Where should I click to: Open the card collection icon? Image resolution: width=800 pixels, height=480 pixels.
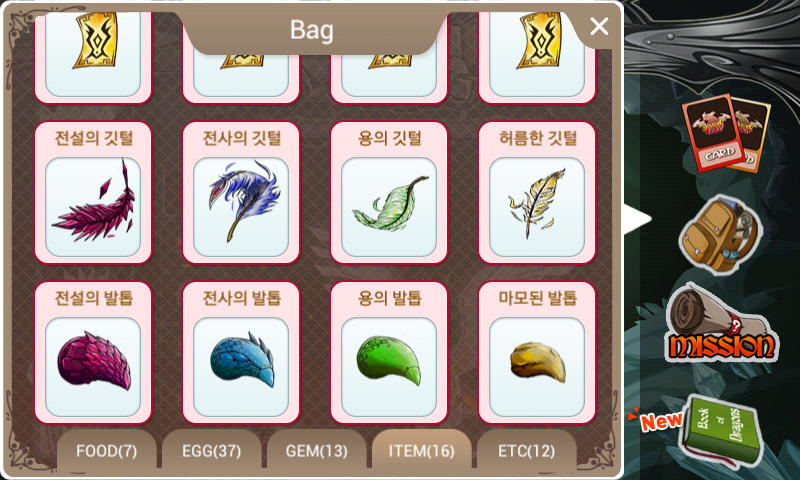pos(727,133)
